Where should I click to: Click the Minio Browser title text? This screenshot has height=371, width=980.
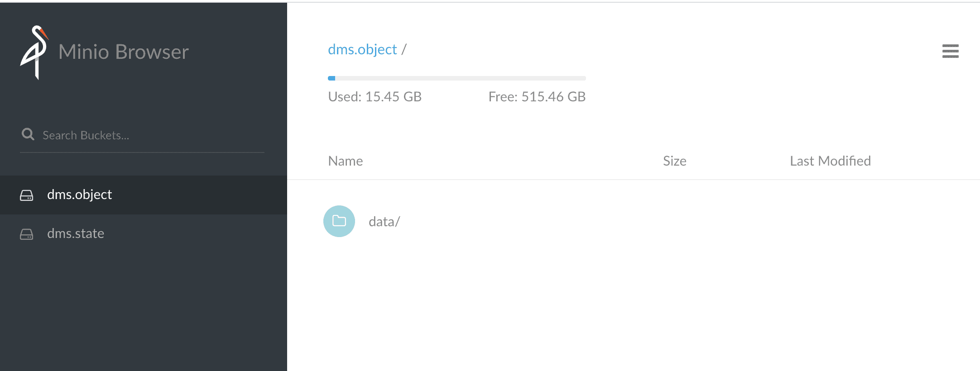pos(124,52)
